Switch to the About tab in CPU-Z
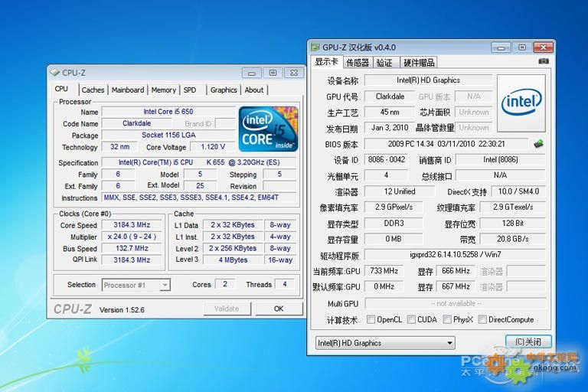The image size is (588, 392). tap(254, 90)
